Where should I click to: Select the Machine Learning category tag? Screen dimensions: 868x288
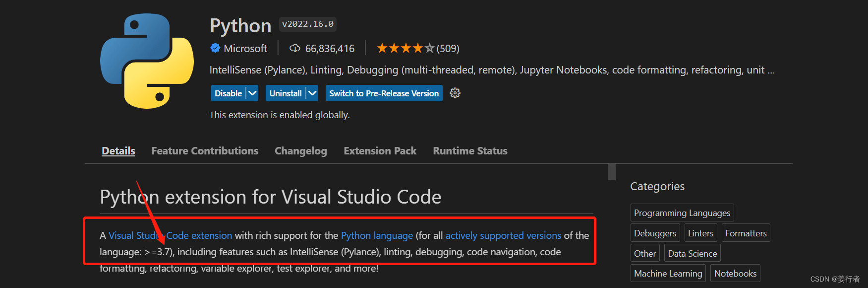point(668,273)
